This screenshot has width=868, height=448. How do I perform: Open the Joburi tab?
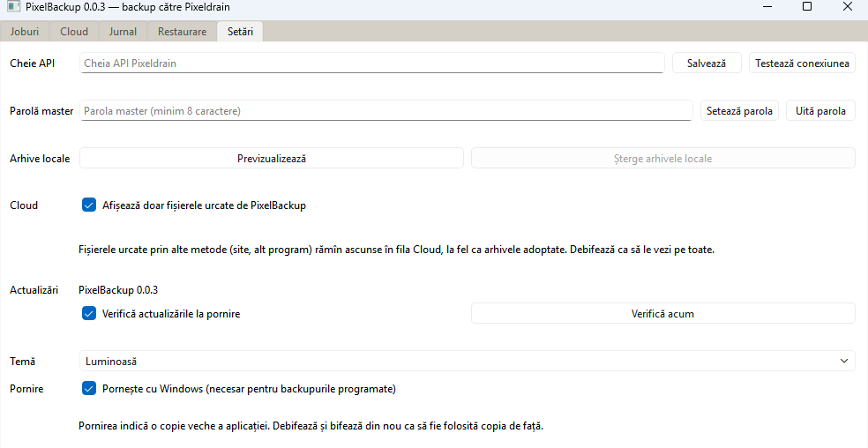click(x=25, y=32)
